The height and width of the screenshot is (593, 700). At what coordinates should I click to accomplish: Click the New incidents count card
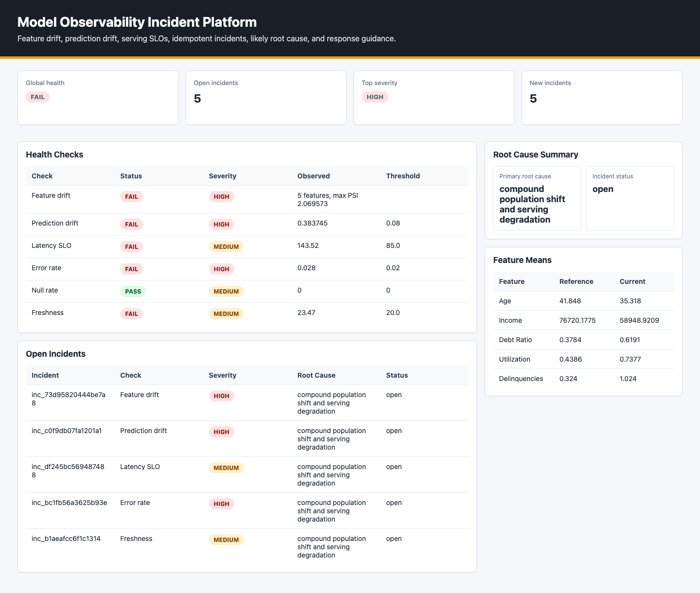pyautogui.click(x=602, y=98)
